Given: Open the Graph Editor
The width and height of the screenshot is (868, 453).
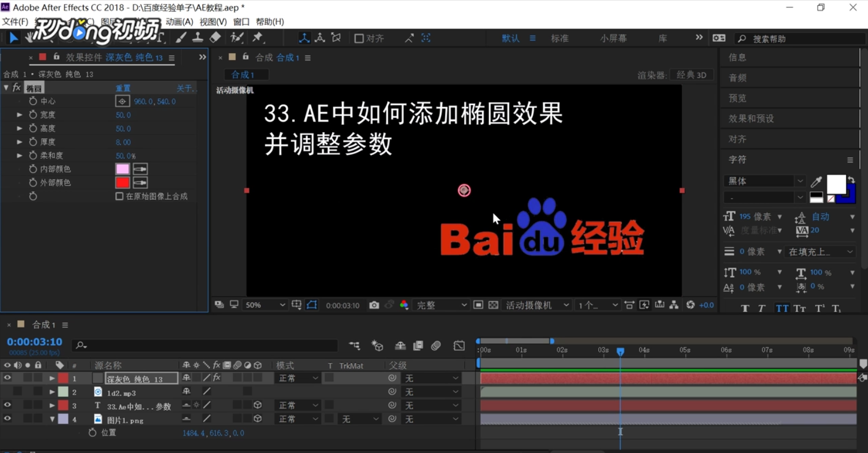Looking at the screenshot, I should click(459, 345).
